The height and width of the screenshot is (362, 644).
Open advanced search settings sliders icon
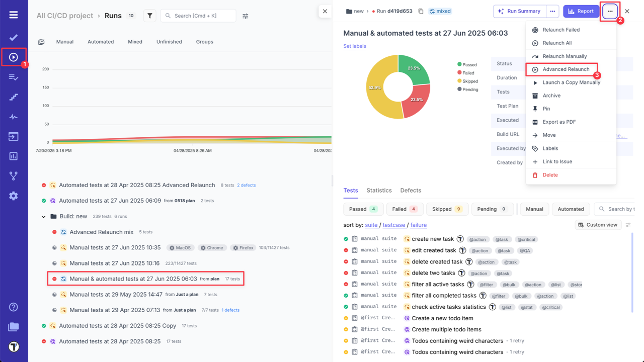(x=245, y=16)
